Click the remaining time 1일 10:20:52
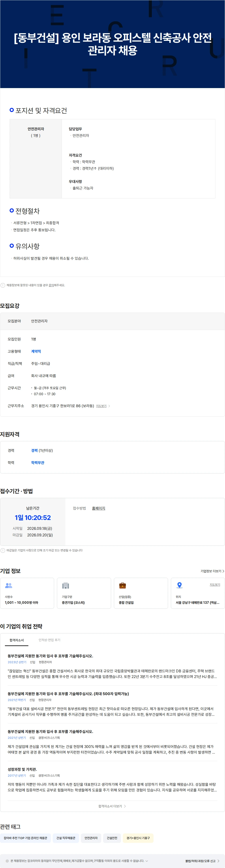 (x=33, y=517)
